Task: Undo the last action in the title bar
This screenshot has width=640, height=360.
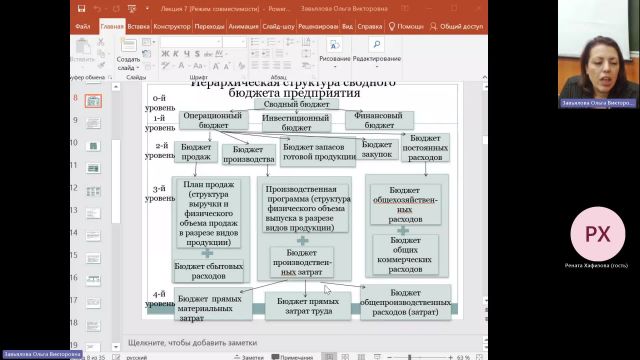Action: point(98,8)
